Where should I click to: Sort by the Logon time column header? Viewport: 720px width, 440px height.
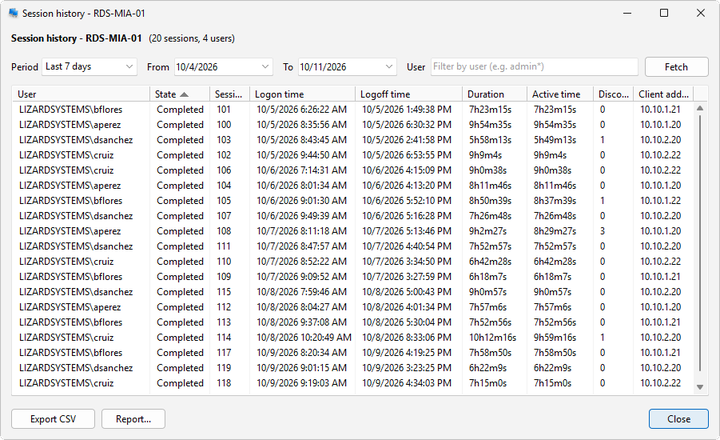(x=302, y=94)
